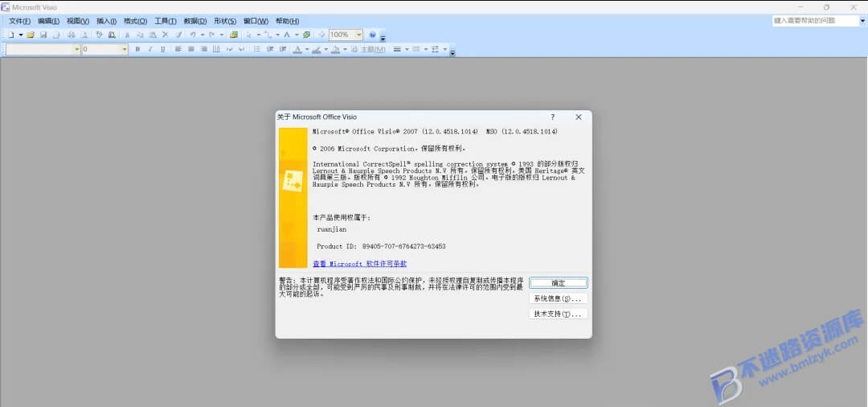The height and width of the screenshot is (407, 868).
Task: Toggle Underline formatting
Action: pos(162,49)
